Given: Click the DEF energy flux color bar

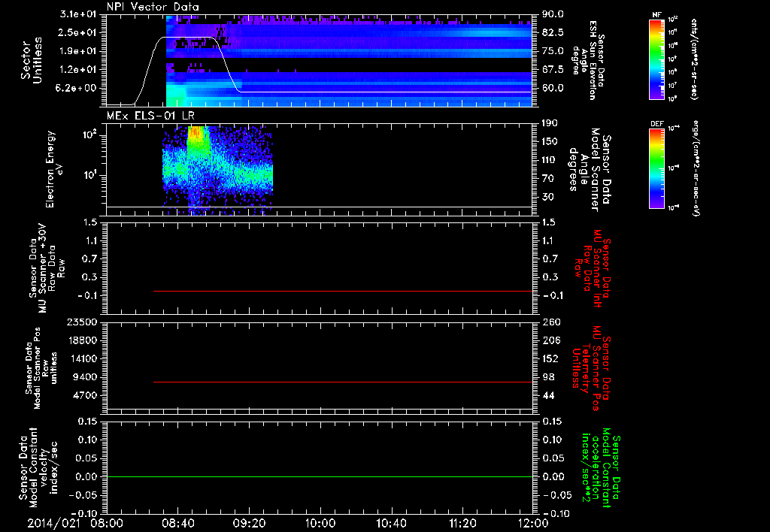Looking at the screenshot, I should click(656, 168).
